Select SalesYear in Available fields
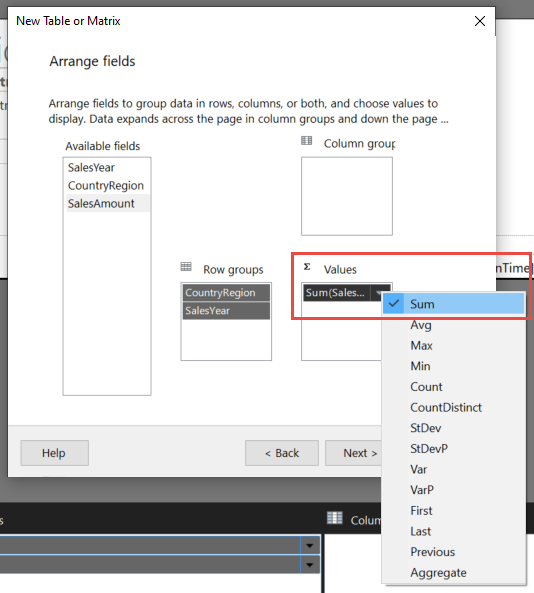The height and width of the screenshot is (593, 534). pos(107,168)
